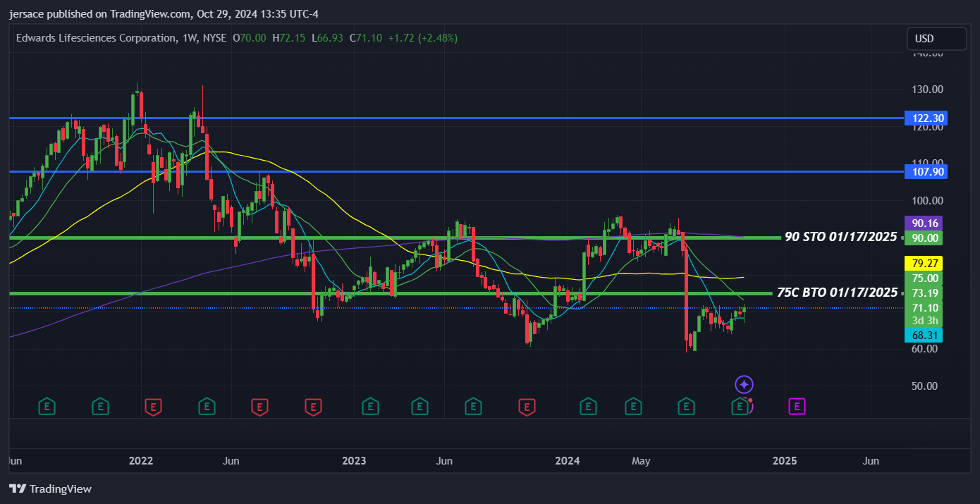This screenshot has height=504, width=980.
Task: Click the purple sparkle icon above earnings markers
Action: pyautogui.click(x=745, y=385)
